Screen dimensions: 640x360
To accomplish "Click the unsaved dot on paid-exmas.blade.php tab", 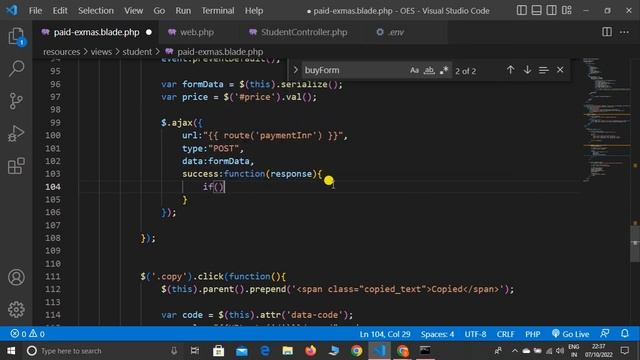I will (149, 32).
